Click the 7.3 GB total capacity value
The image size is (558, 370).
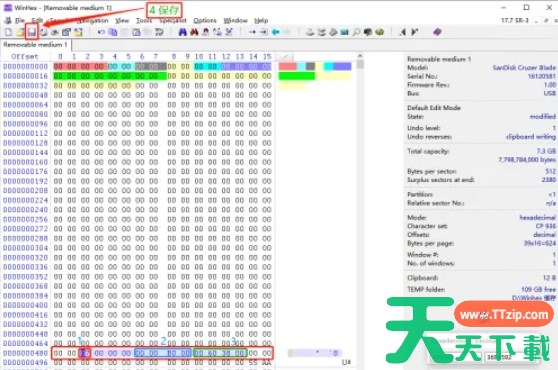click(546, 151)
